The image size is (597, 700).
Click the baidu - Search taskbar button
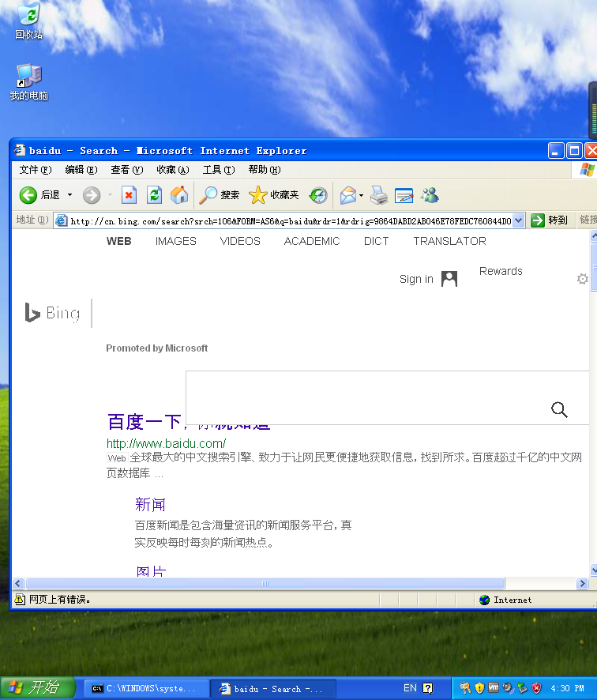pyautogui.click(x=272, y=688)
